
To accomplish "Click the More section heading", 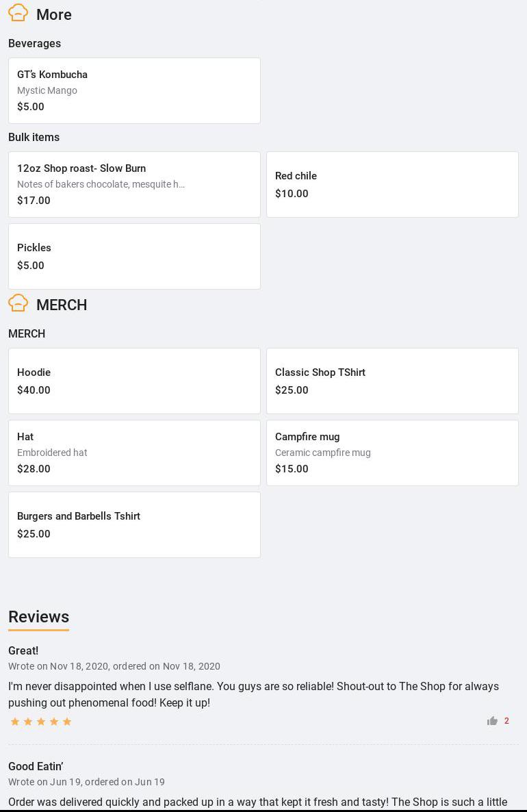I will coord(54,14).
